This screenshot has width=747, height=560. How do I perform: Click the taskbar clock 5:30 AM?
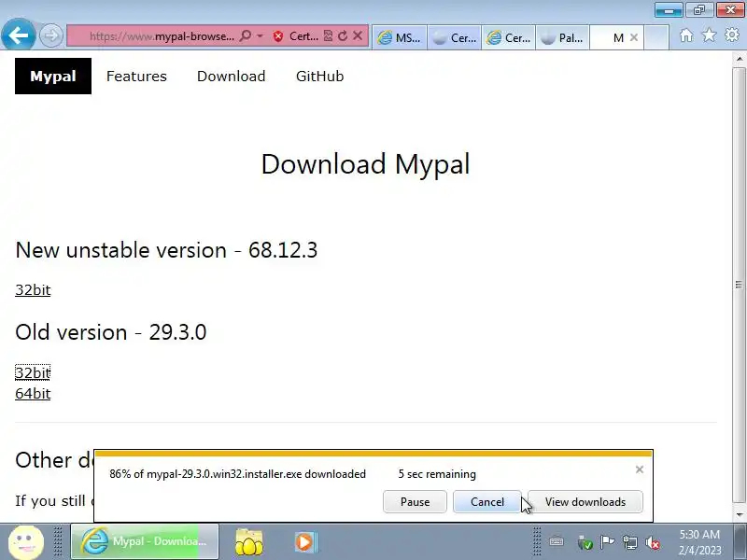pos(699,542)
